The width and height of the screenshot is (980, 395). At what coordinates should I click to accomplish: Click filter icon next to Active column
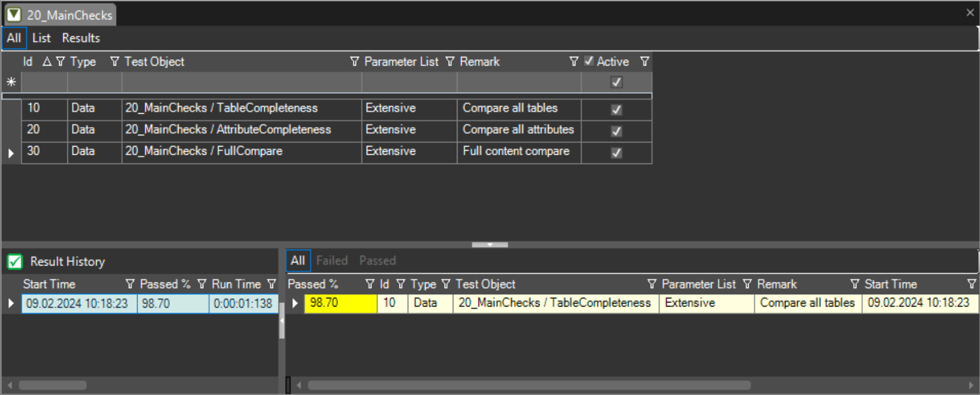644,62
